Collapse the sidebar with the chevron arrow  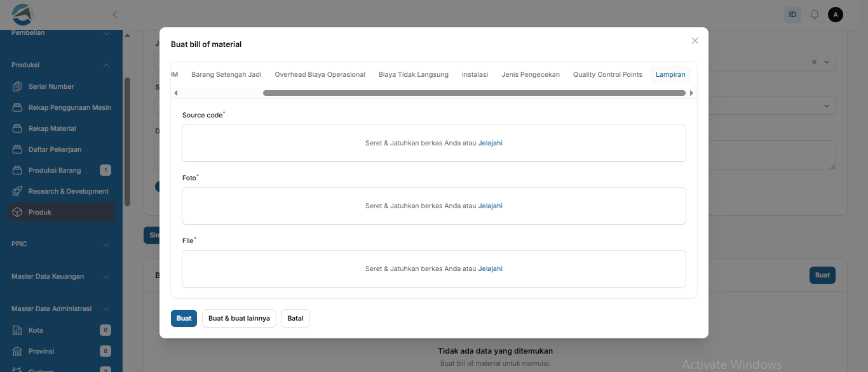[114, 15]
